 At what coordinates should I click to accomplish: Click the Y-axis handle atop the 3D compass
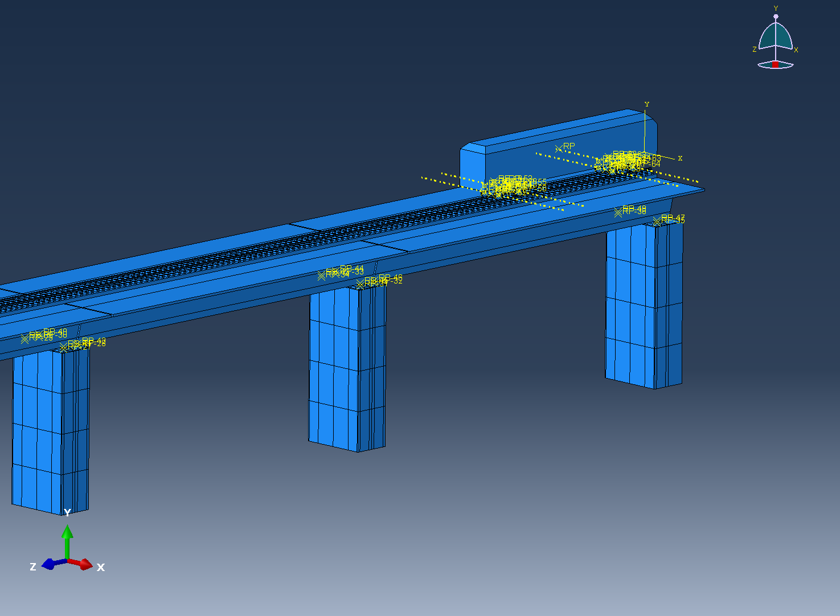pos(776,17)
